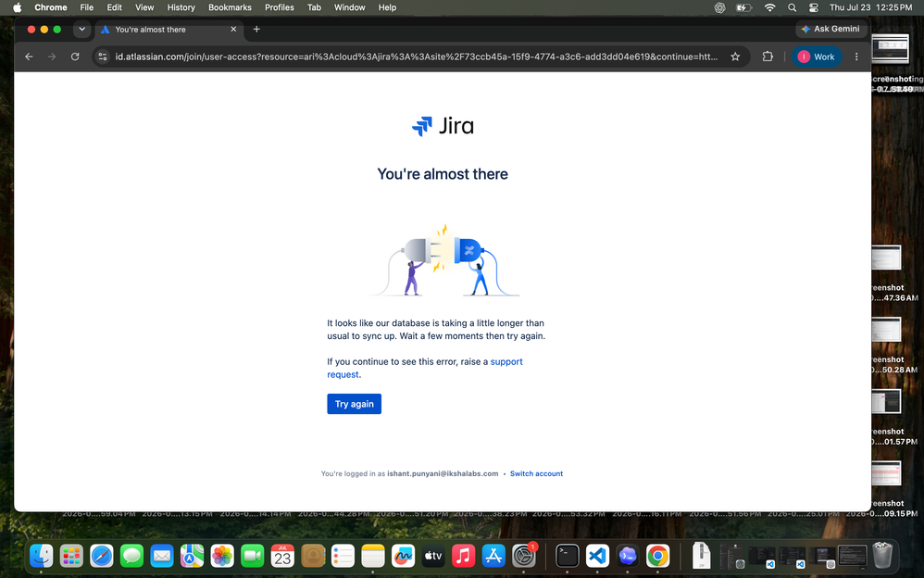Expand the tab search chevron dropdown
Image resolution: width=924 pixels, height=578 pixels.
point(81,29)
